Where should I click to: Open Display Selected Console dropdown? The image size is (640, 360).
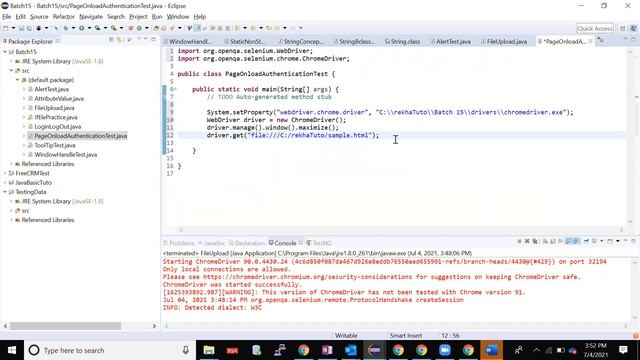click(x=602, y=241)
